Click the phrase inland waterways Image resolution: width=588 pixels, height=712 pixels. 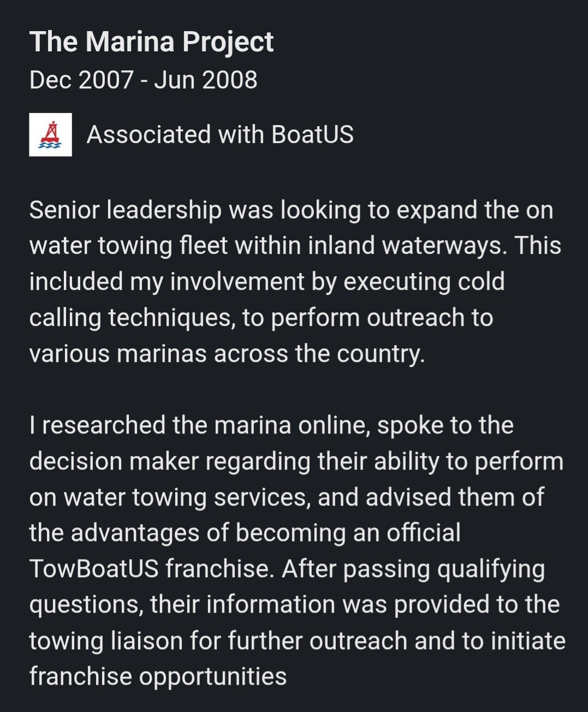point(408,246)
